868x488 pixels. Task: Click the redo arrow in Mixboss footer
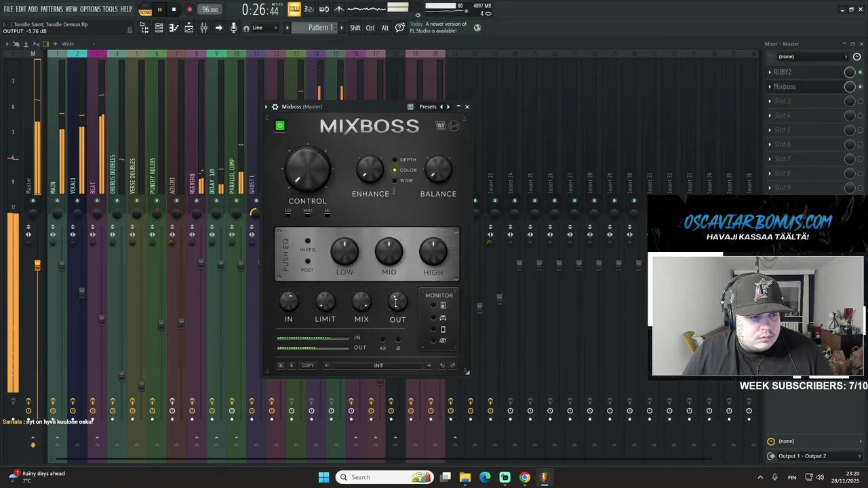click(452, 365)
